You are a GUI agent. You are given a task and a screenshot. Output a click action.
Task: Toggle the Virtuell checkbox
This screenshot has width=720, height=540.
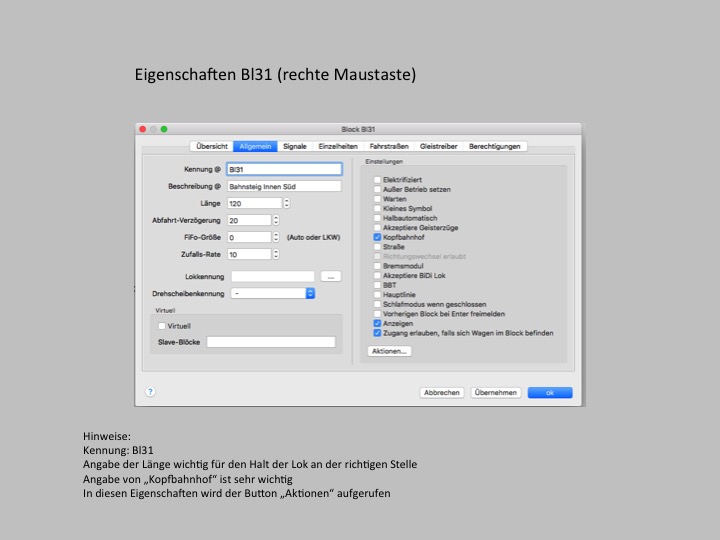tap(162, 326)
